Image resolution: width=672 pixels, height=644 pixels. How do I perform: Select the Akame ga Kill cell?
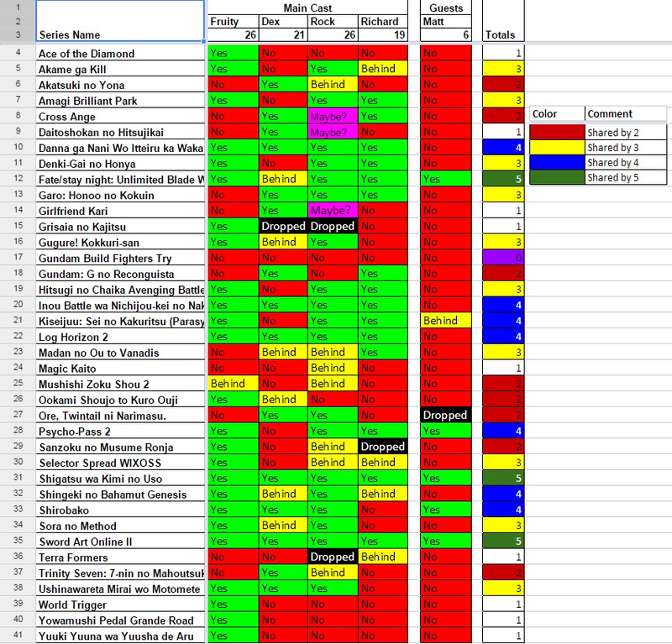click(x=120, y=69)
